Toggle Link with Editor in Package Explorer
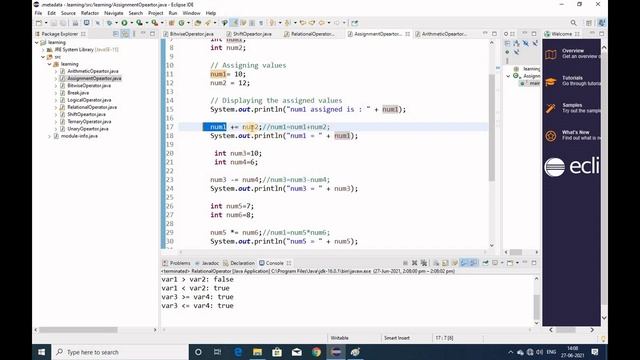The image size is (640, 360). 125,34
